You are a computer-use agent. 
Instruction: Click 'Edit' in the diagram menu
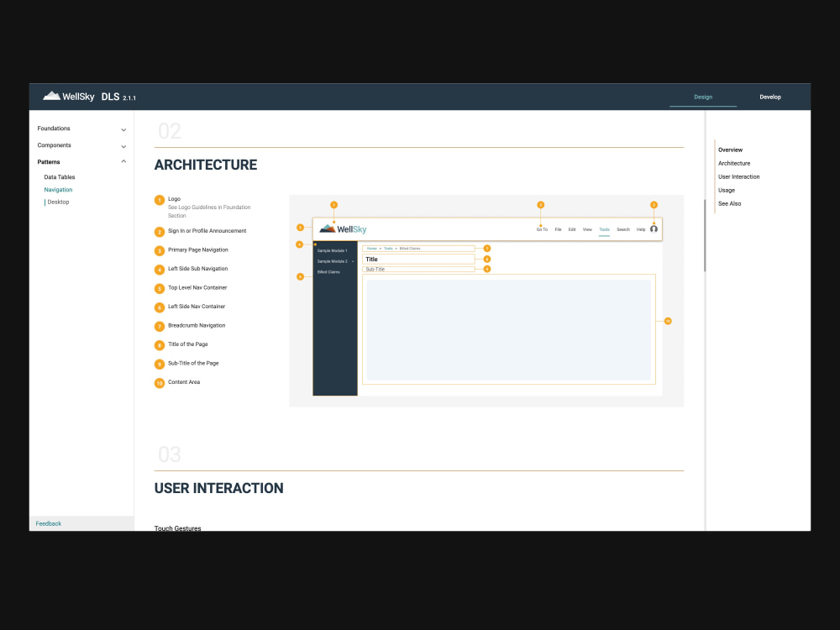pos(571,229)
